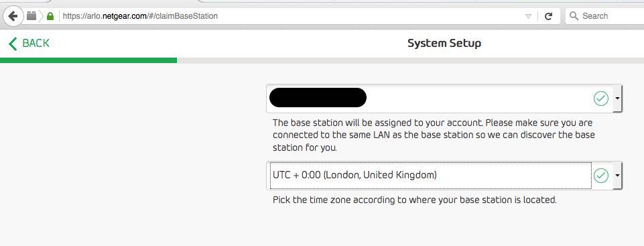Viewport: 644px width, 246px height.
Task: Click the arlo.netgear.com URL address field
Action: point(292,17)
